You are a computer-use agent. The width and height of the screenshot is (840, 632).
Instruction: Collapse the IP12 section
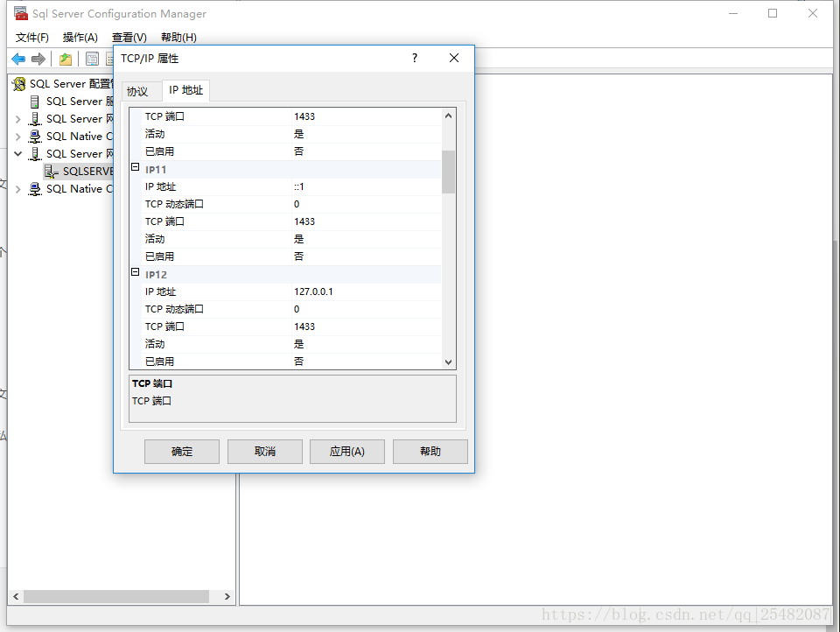tap(136, 271)
